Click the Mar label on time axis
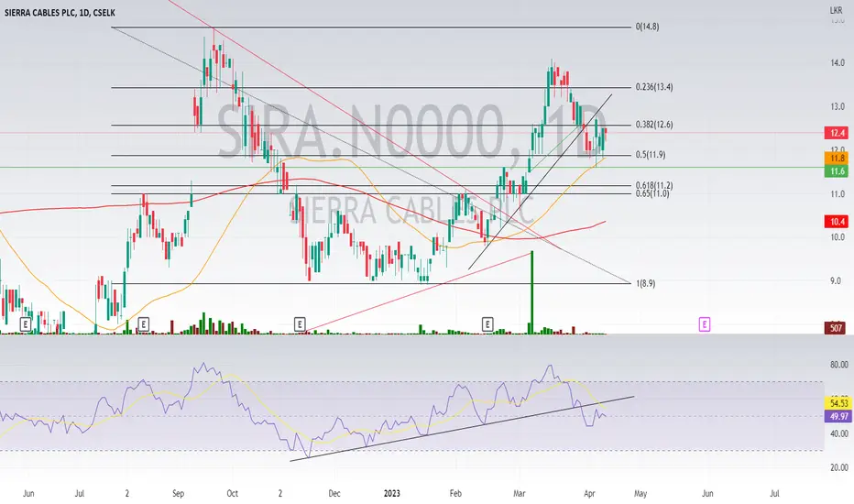The height and width of the screenshot is (504, 854). [519, 494]
